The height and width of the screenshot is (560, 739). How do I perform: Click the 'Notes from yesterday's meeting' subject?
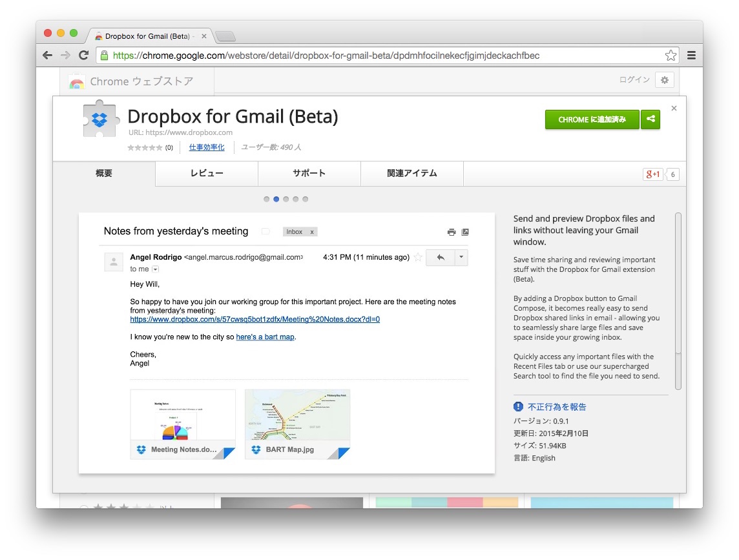176,231
